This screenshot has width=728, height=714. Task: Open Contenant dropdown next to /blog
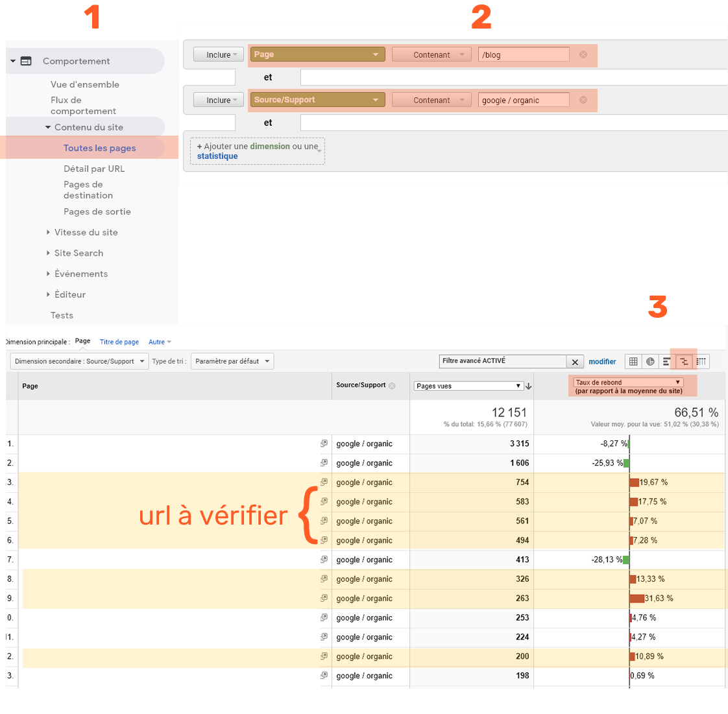431,54
